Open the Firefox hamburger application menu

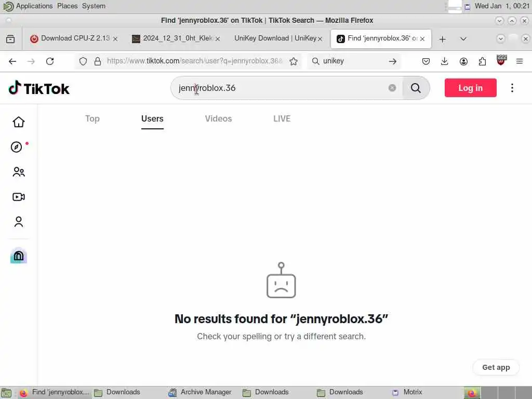coord(520,61)
